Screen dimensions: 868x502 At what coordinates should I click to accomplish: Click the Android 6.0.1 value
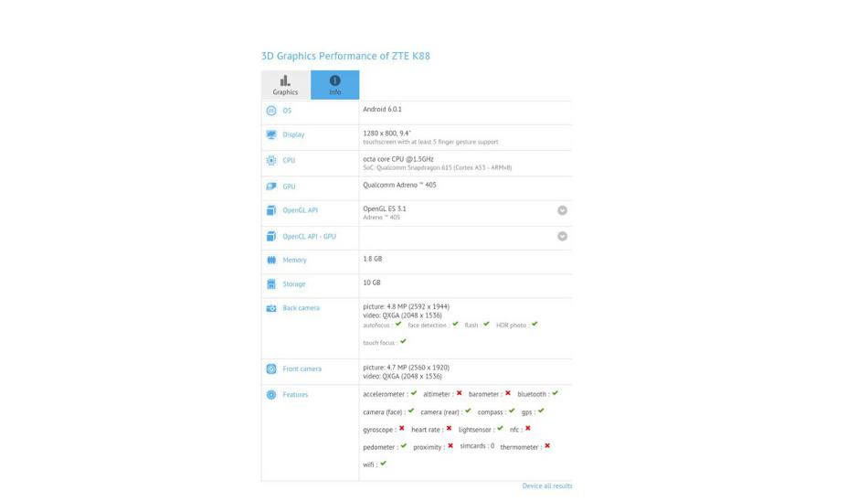pos(383,109)
